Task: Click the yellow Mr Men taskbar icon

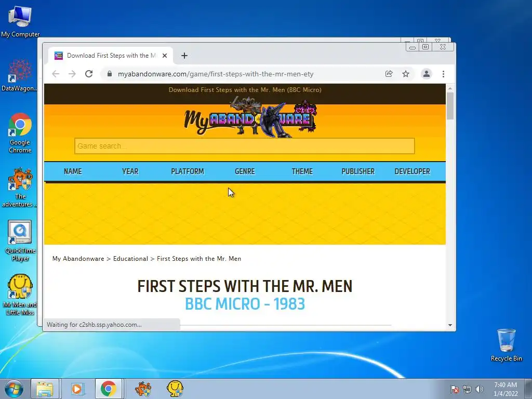Action: click(x=175, y=389)
